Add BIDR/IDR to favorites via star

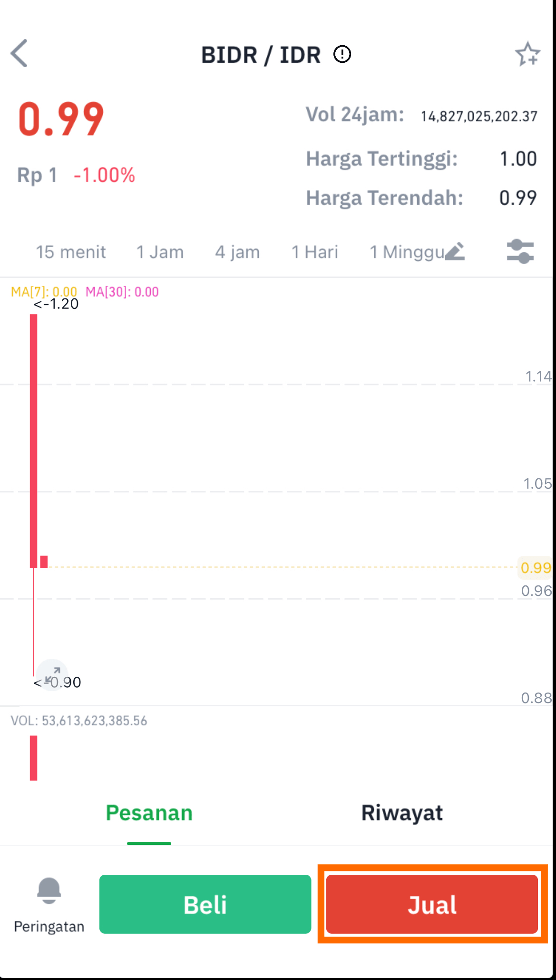[528, 54]
